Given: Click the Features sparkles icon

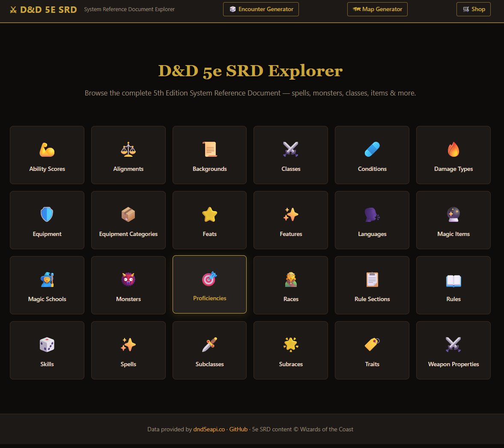Looking at the screenshot, I should pyautogui.click(x=291, y=215).
